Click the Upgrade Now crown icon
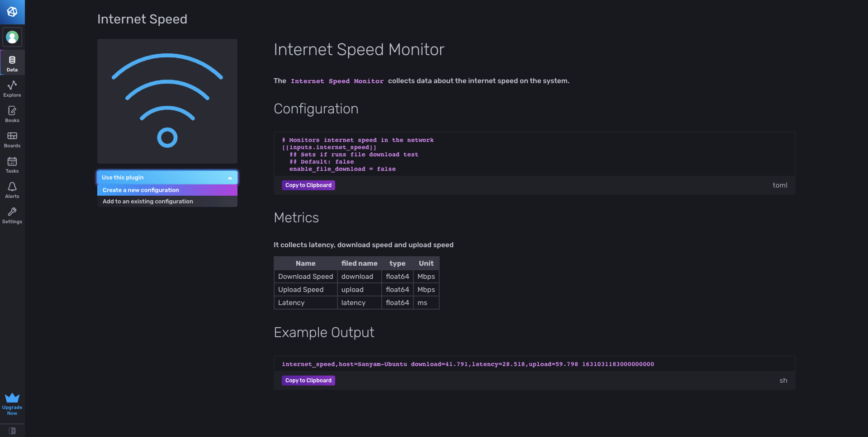This screenshot has width=868, height=437. pyautogui.click(x=12, y=397)
